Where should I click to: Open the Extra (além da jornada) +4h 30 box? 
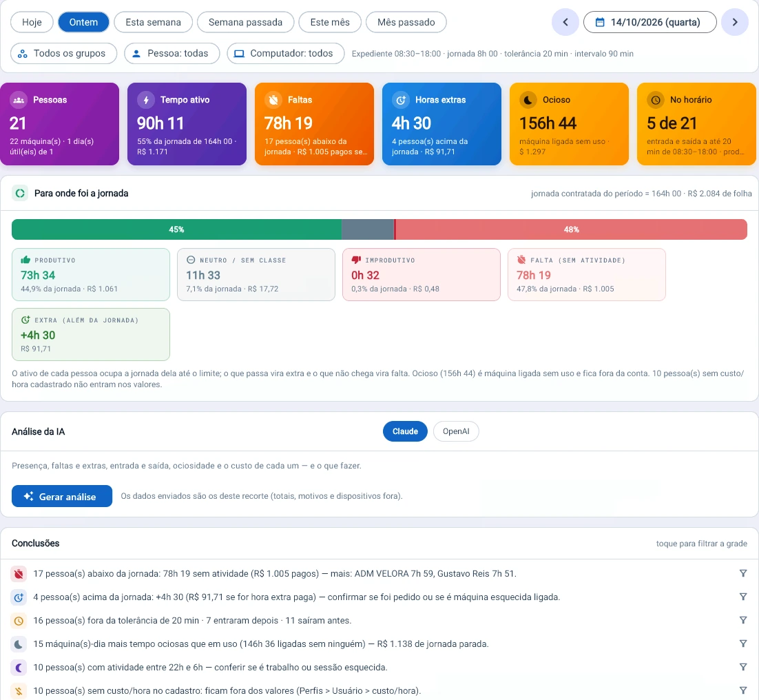pyautogui.click(x=90, y=335)
